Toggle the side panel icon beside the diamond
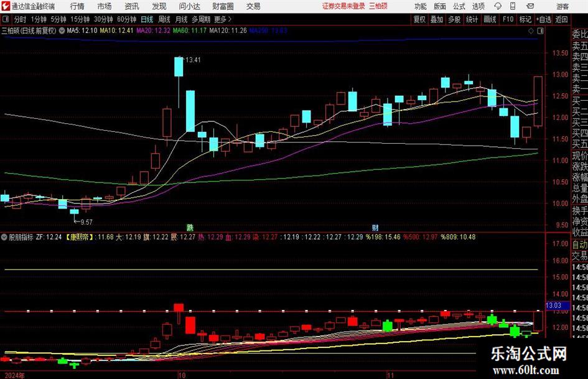Viewport: 588px width, 379px height. pos(540,30)
